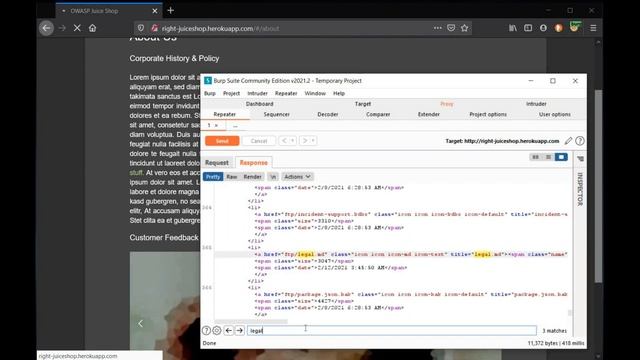This screenshot has width=640, height=360.
Task: Open the Window menu
Action: point(315,93)
